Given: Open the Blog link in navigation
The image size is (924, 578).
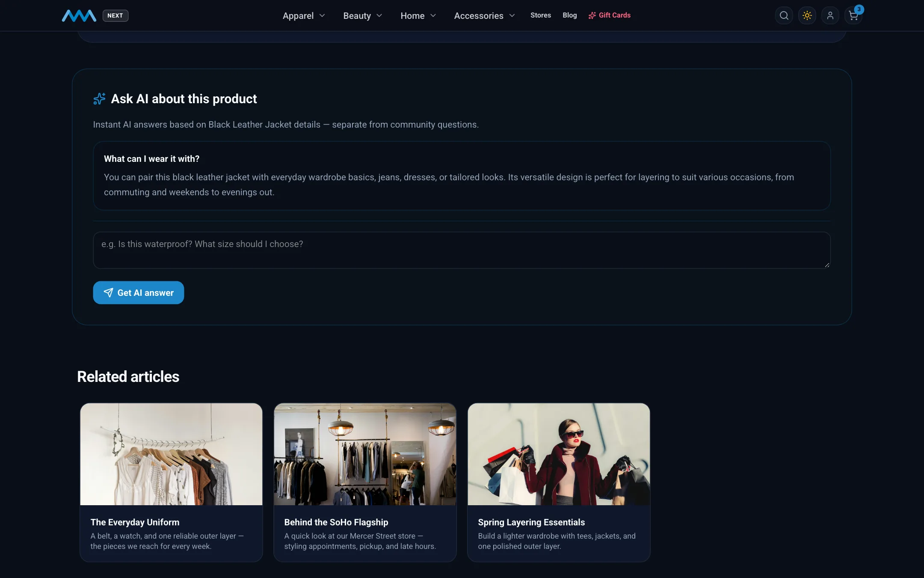Looking at the screenshot, I should click(569, 15).
